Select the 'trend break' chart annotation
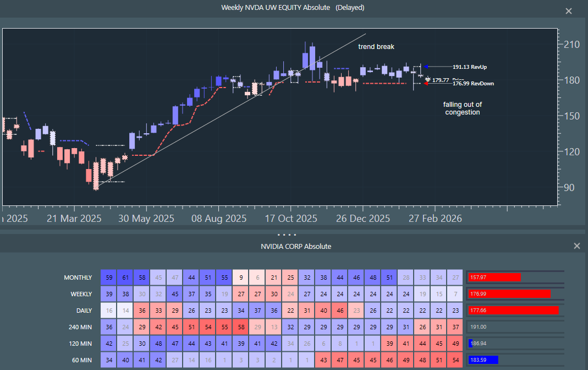 376,47
